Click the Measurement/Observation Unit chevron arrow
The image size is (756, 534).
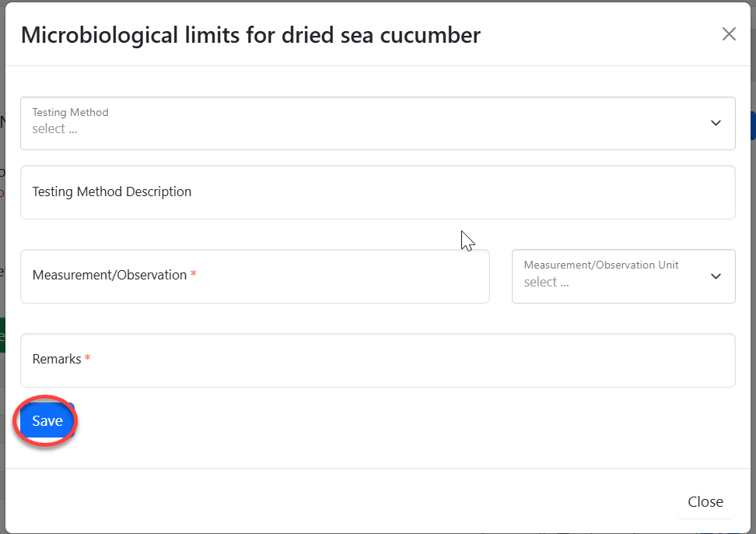(716, 276)
